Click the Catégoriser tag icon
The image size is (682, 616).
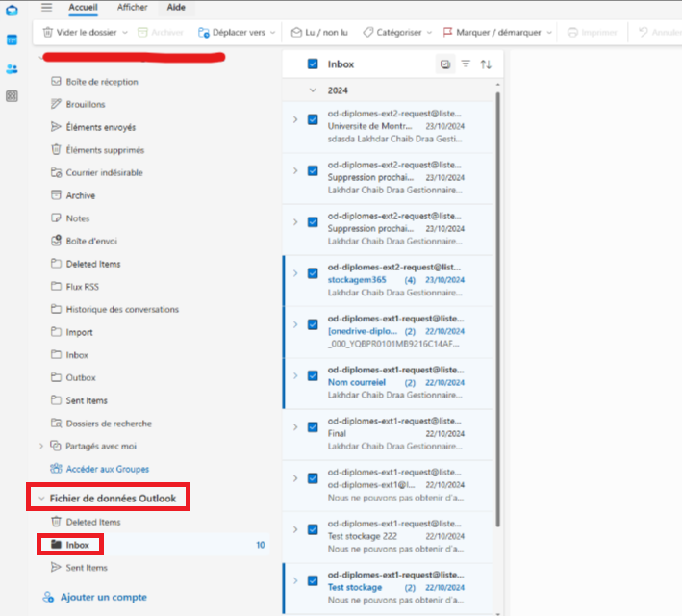click(x=368, y=32)
